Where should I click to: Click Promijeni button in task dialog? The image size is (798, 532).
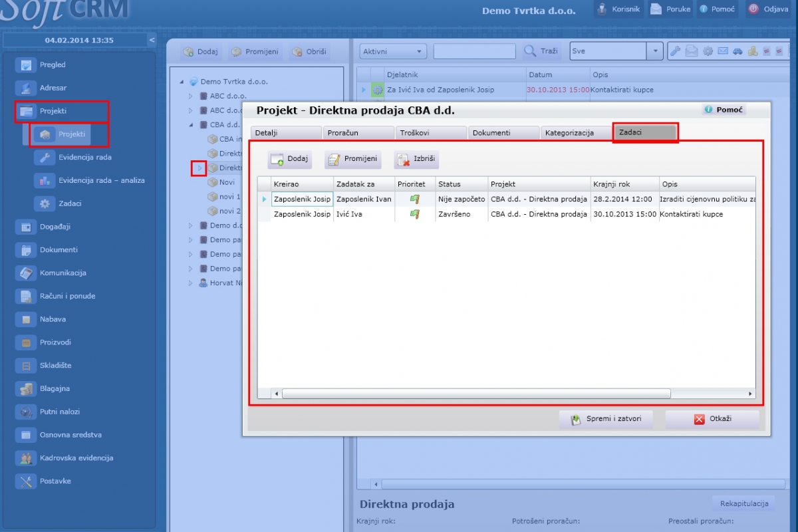(352, 159)
